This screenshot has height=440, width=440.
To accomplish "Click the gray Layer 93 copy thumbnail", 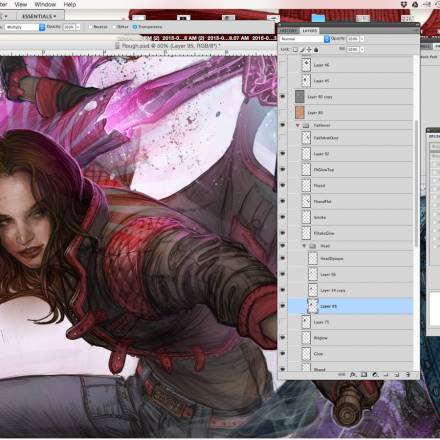I will [300, 96].
